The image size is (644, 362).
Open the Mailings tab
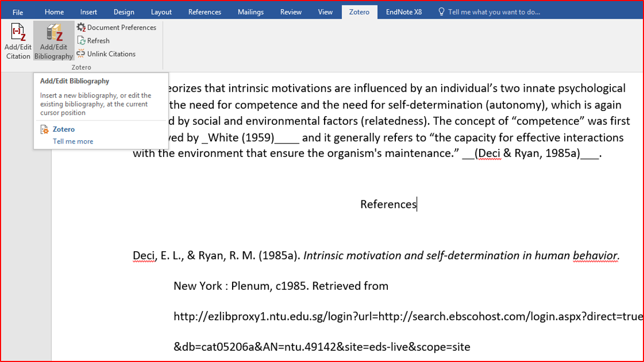pos(250,12)
